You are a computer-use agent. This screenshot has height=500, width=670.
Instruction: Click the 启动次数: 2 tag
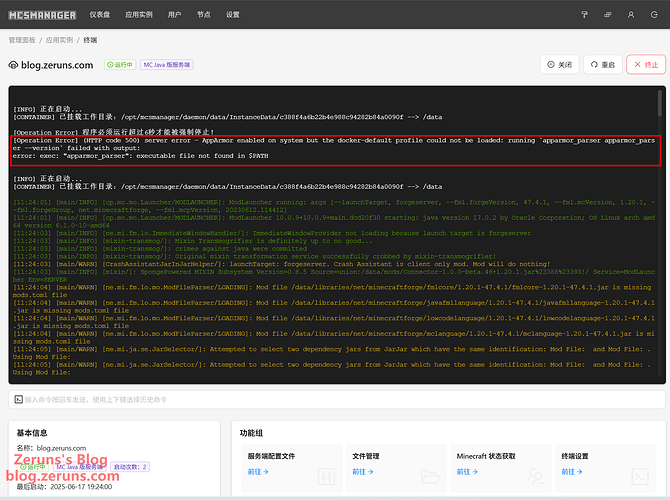tap(130, 467)
